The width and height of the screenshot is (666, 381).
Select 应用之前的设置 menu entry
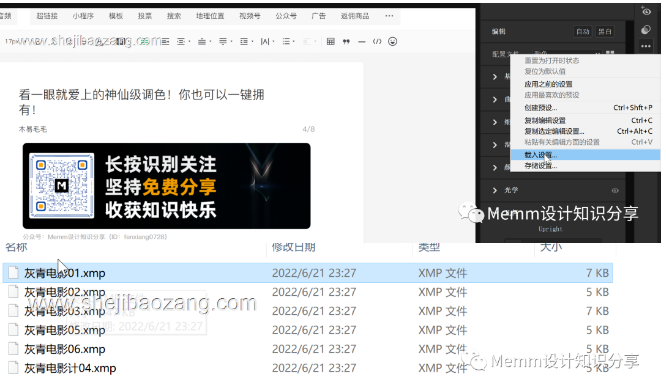(x=585, y=84)
